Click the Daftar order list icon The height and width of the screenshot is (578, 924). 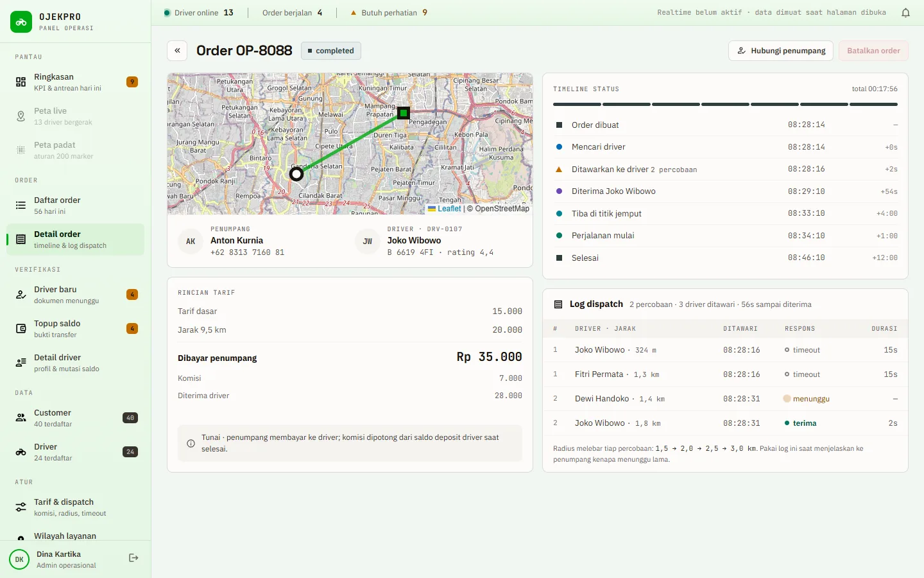[x=21, y=206]
